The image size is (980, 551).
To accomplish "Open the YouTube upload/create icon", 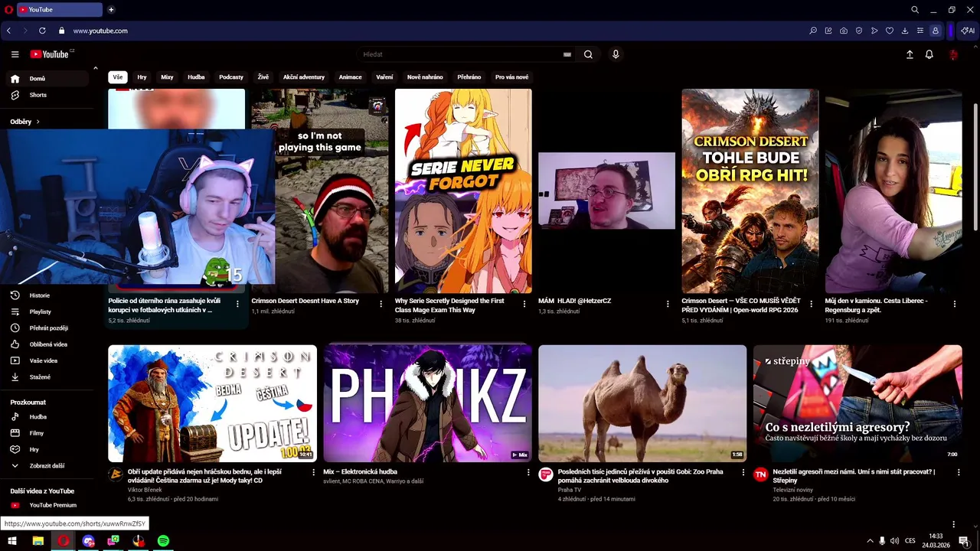I will 910,54.
